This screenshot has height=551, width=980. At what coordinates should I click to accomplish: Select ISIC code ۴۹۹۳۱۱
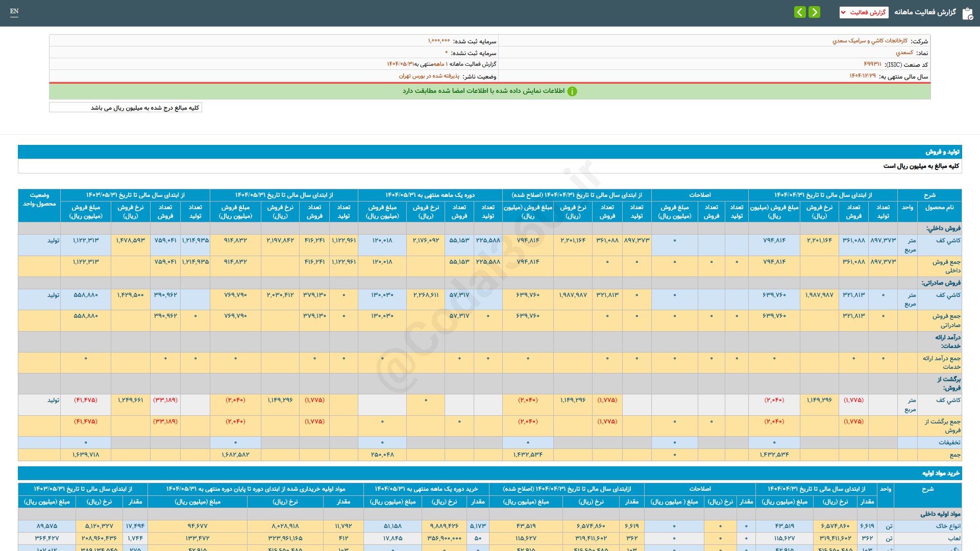872,64
